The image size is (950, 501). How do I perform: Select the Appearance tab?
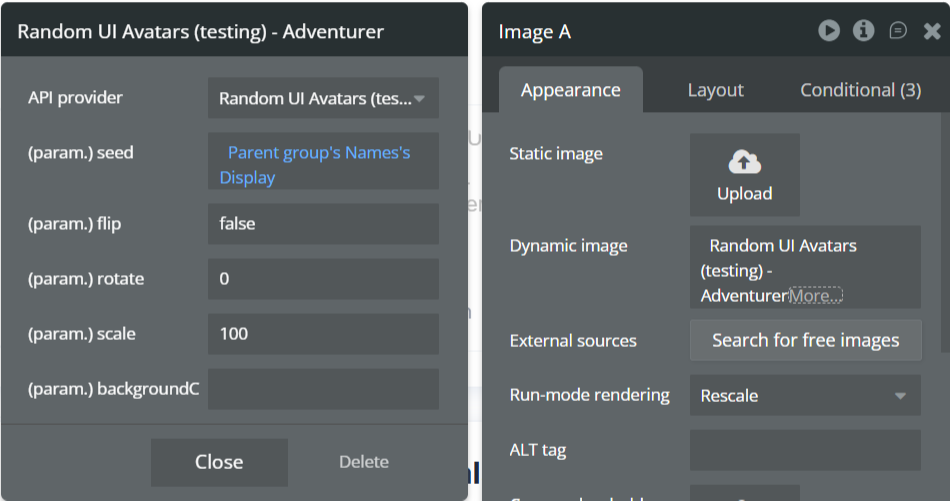[571, 90]
